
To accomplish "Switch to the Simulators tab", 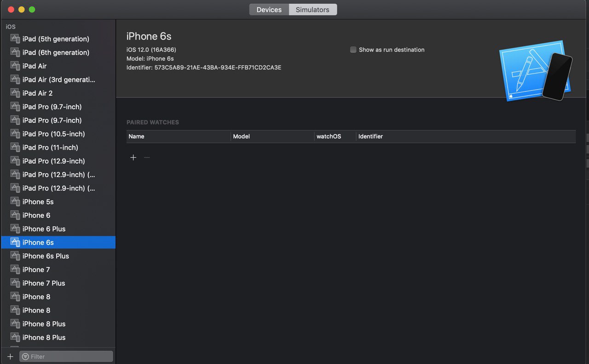I will click(x=313, y=10).
